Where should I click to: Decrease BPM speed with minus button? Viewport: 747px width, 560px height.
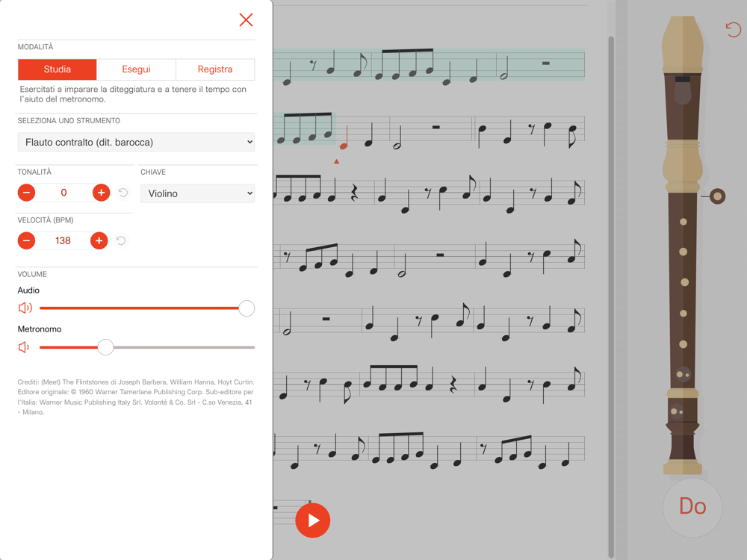[x=27, y=240]
